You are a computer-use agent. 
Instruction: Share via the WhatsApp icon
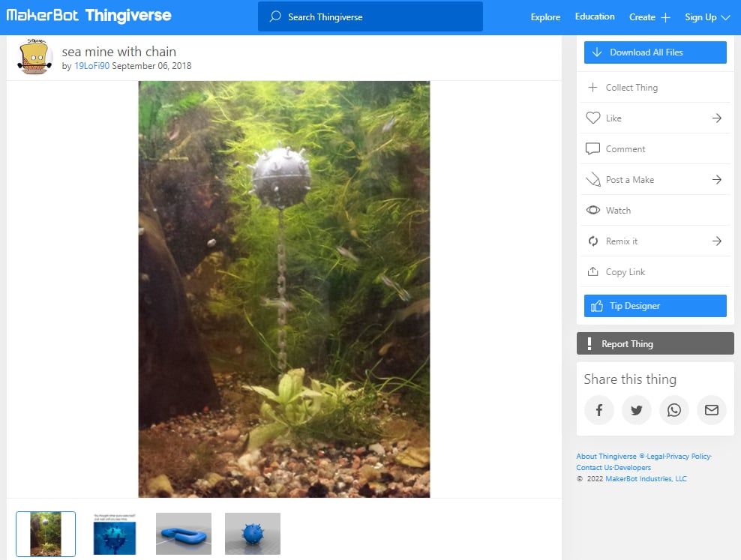[673, 410]
